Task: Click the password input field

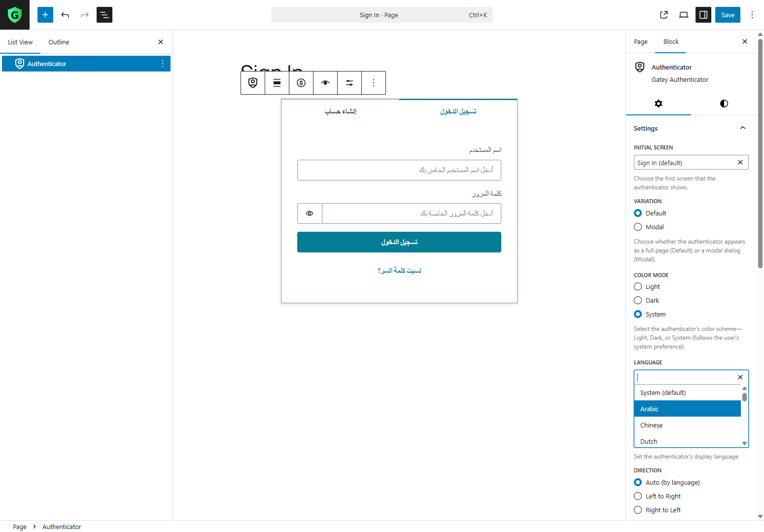Action: point(412,213)
